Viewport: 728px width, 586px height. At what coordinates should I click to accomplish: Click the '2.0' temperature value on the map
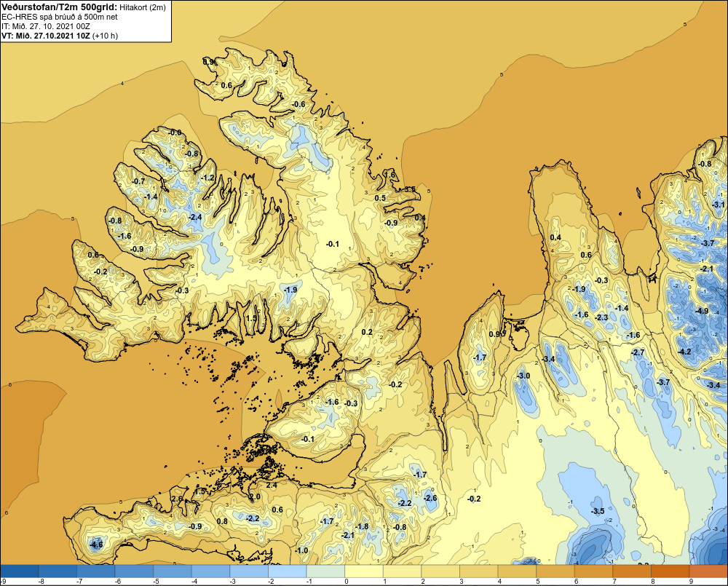point(255,496)
